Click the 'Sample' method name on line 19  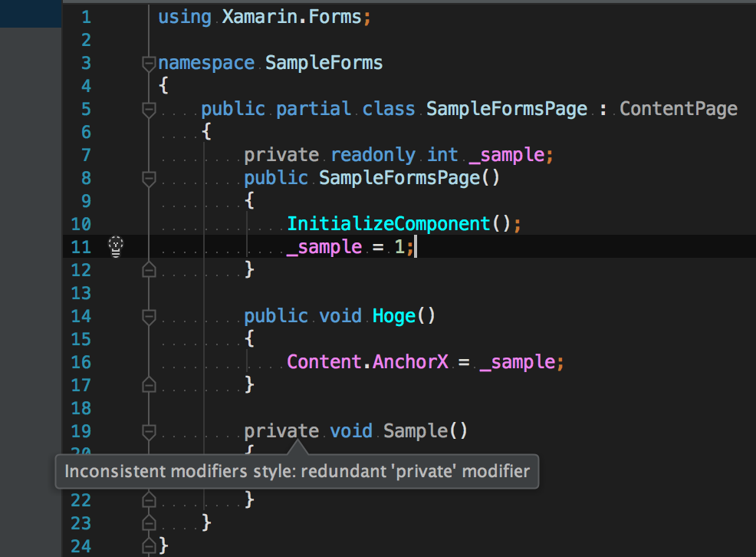tap(416, 431)
